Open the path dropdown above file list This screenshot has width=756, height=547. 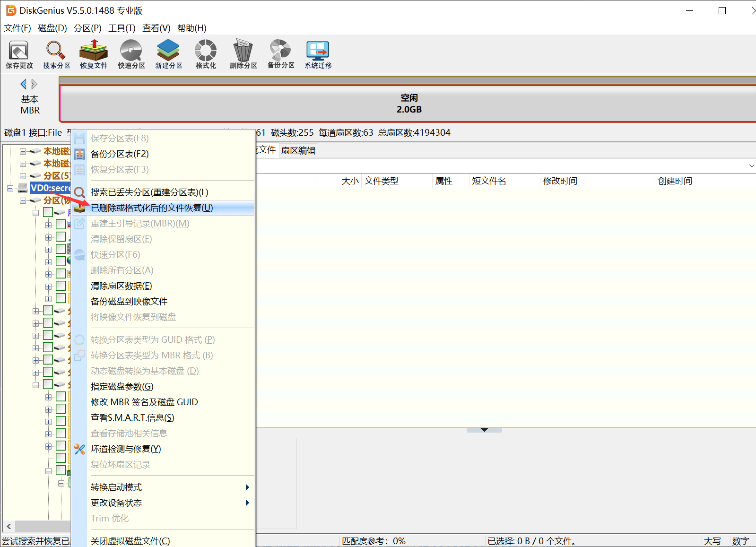pos(751,166)
